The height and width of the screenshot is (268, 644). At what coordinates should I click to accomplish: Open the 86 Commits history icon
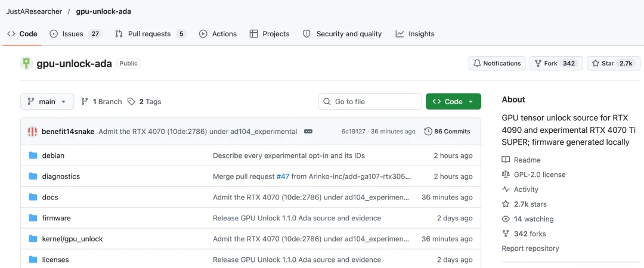point(428,132)
